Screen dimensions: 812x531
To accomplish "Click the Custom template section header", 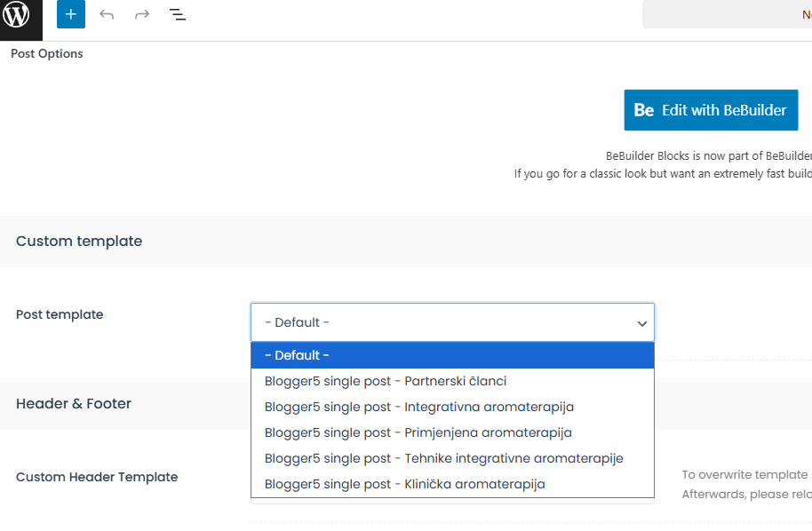I will click(x=79, y=241).
